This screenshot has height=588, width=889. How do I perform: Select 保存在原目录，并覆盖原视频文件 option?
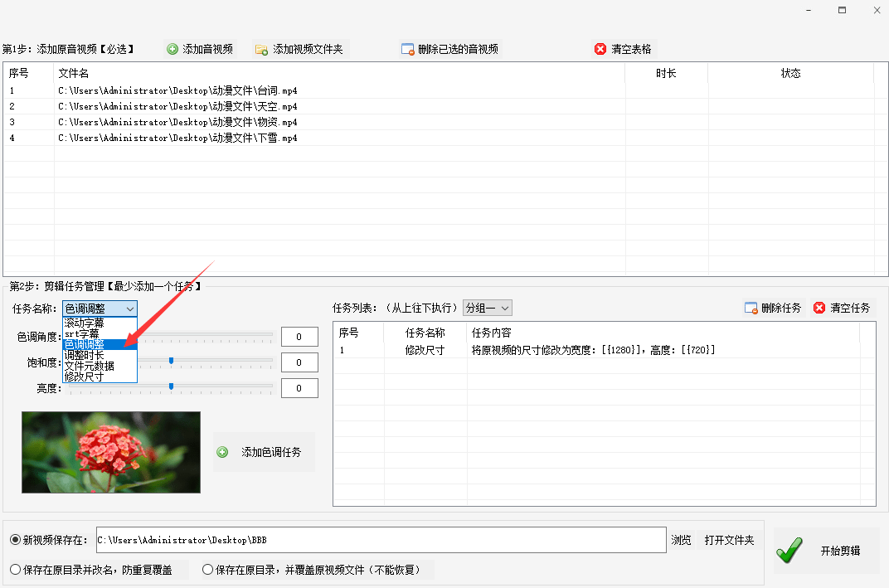pos(207,569)
